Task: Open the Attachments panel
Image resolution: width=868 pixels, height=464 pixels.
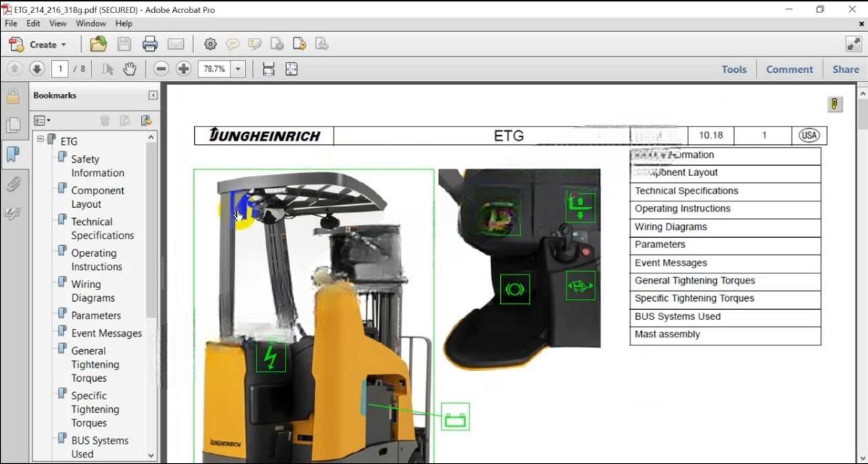Action: (x=13, y=185)
